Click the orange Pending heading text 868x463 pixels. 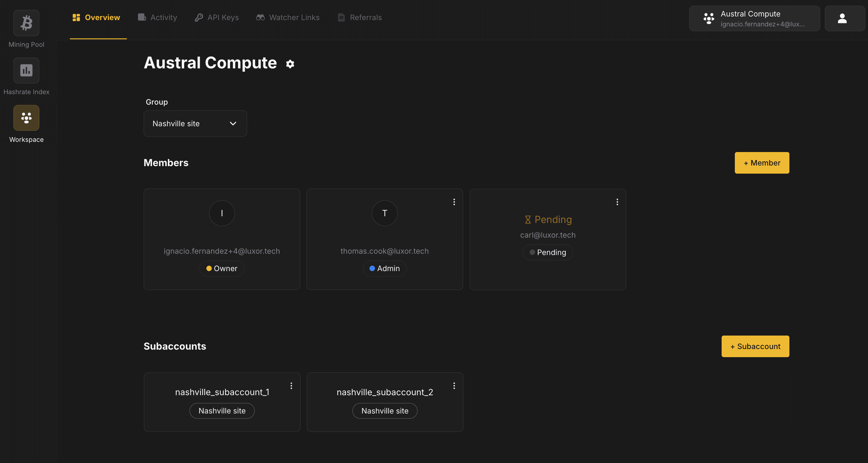coord(553,220)
